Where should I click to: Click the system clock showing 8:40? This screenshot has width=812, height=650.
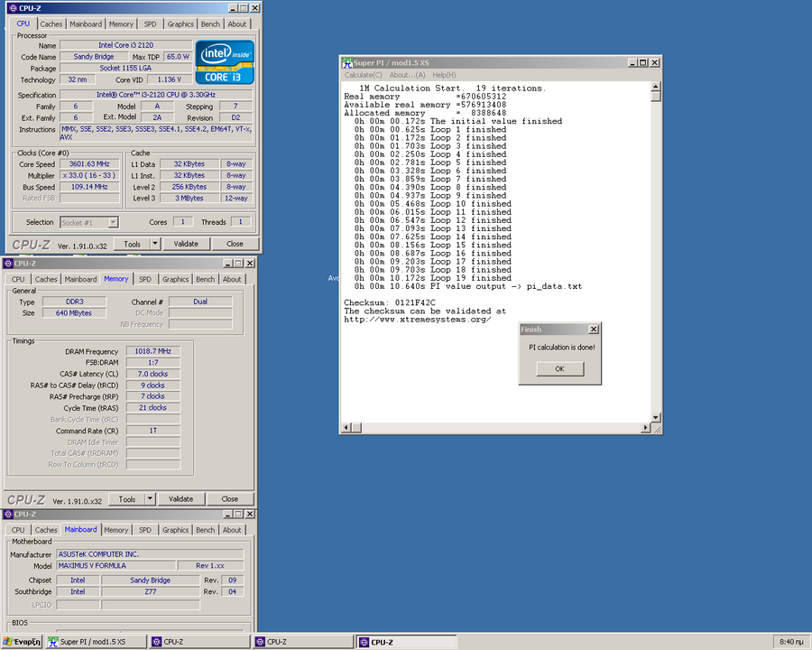pyautogui.click(x=791, y=642)
